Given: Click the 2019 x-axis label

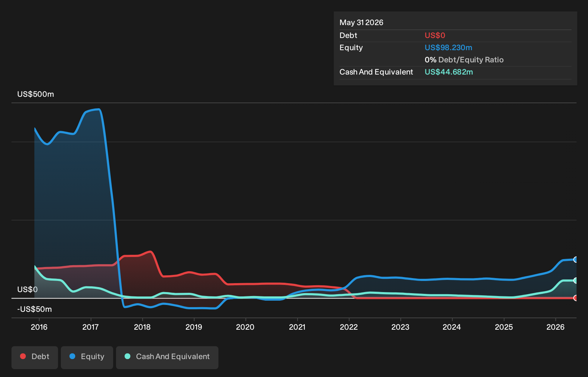Looking at the screenshot, I should pyautogui.click(x=194, y=327).
